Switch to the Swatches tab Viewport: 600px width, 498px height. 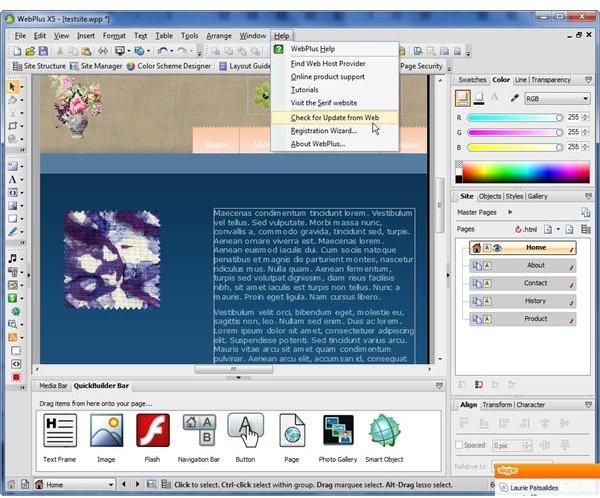pos(472,80)
